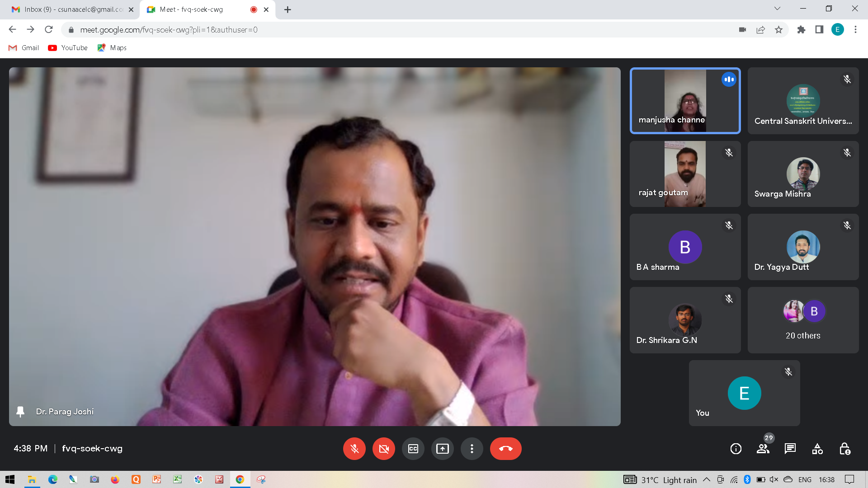The image size is (868, 488).
Task: Open chat with everyone
Action: coord(790,449)
